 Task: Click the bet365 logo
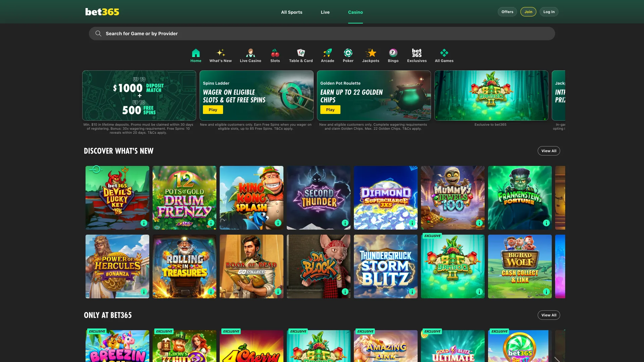(102, 12)
